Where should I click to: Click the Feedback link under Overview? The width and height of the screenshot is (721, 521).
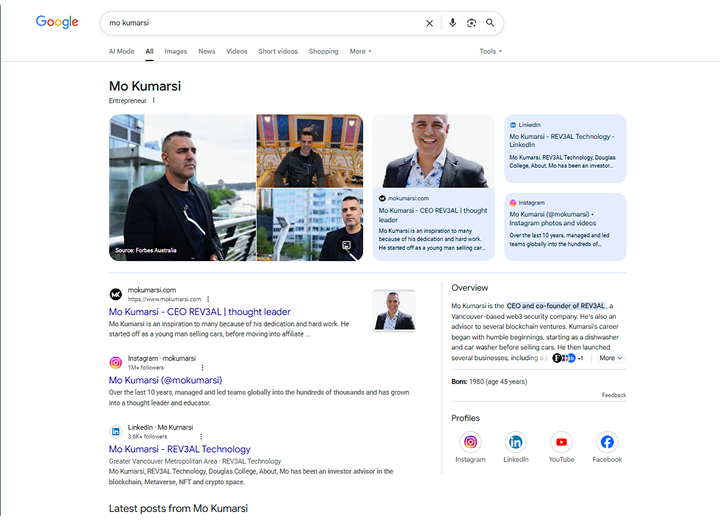click(613, 395)
